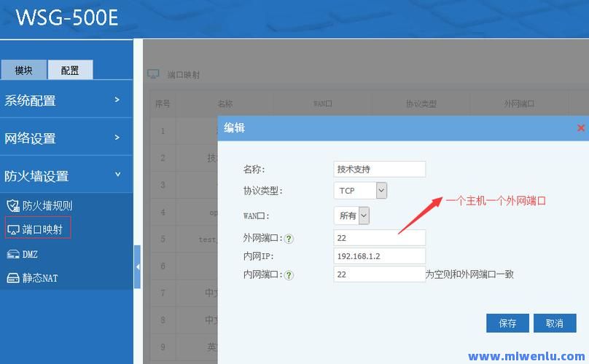Click the 外网端口 column header in table

pos(519,103)
